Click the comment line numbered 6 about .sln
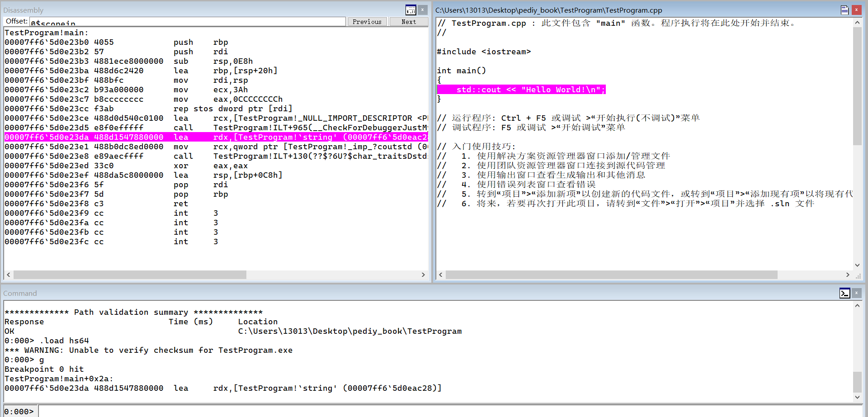 point(626,204)
